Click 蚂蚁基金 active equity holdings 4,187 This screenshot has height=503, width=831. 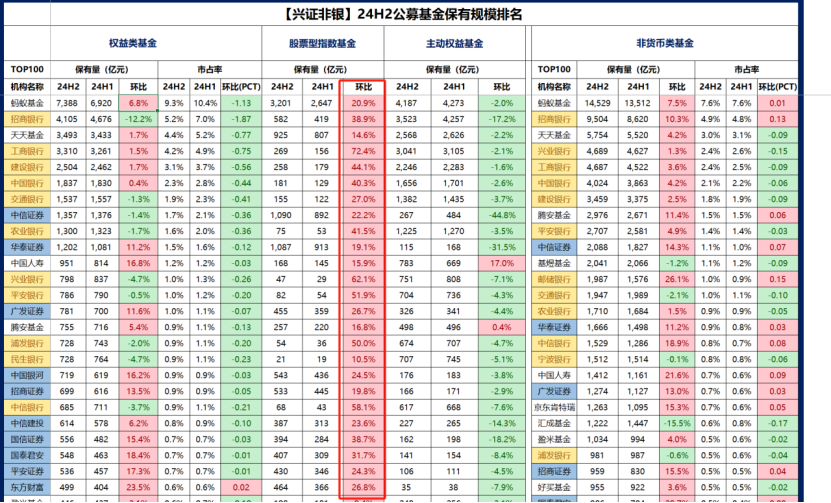click(406, 103)
